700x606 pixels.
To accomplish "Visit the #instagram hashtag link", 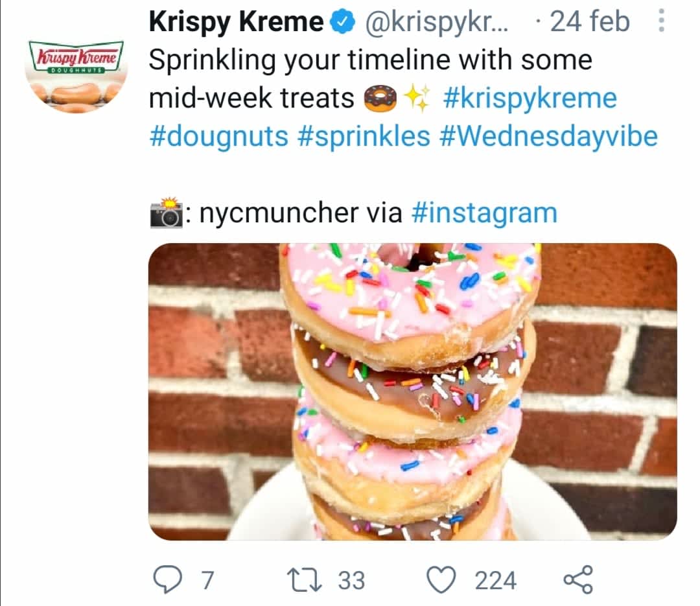I will (x=484, y=213).
